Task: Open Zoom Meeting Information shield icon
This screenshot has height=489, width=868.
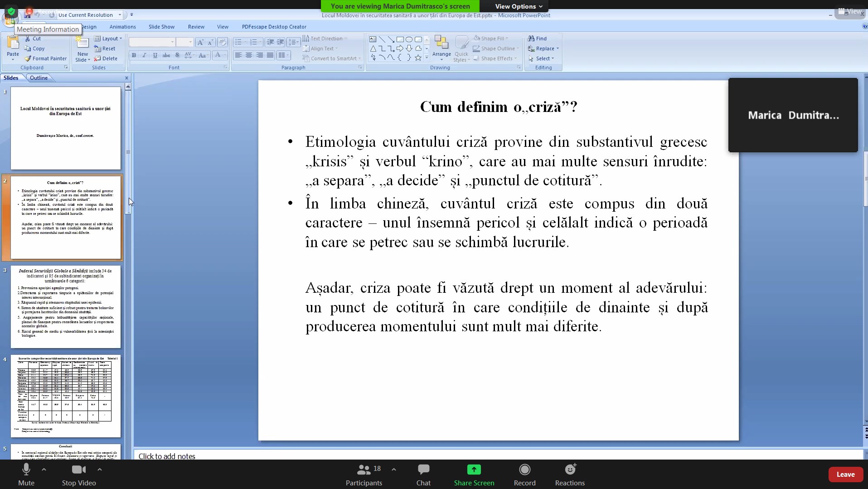Action: click(x=11, y=11)
